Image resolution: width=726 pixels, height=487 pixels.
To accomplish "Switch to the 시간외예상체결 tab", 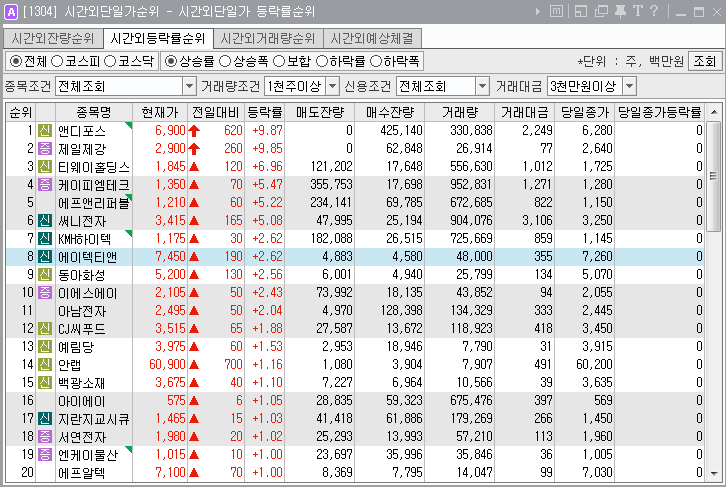I will [x=372, y=38].
